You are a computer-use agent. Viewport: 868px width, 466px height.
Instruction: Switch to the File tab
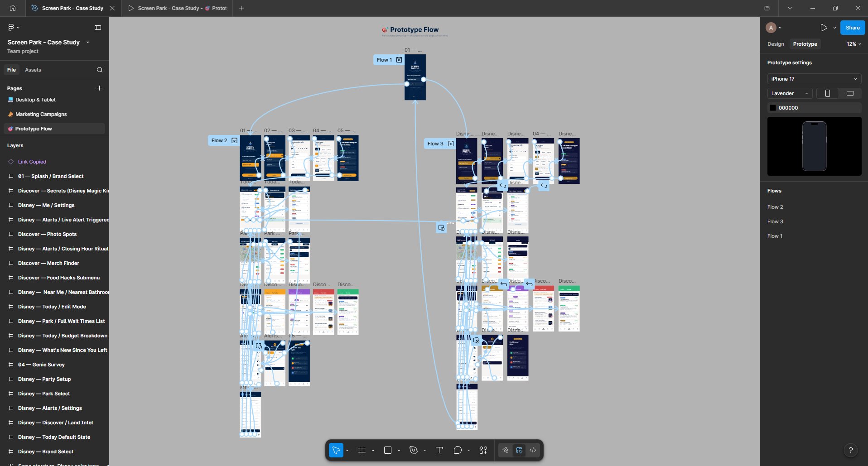click(11, 70)
